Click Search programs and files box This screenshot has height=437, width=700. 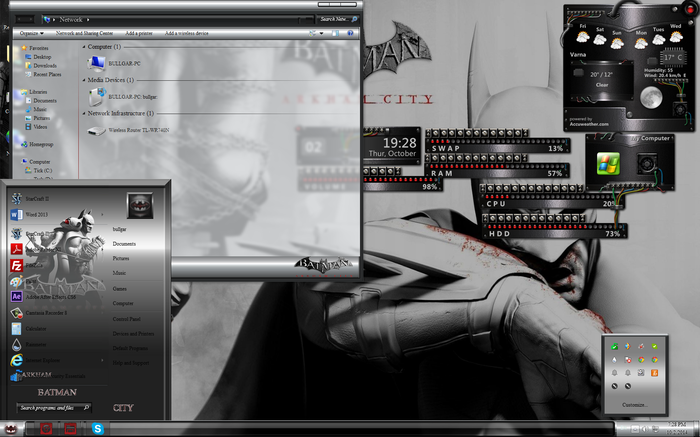click(54, 408)
